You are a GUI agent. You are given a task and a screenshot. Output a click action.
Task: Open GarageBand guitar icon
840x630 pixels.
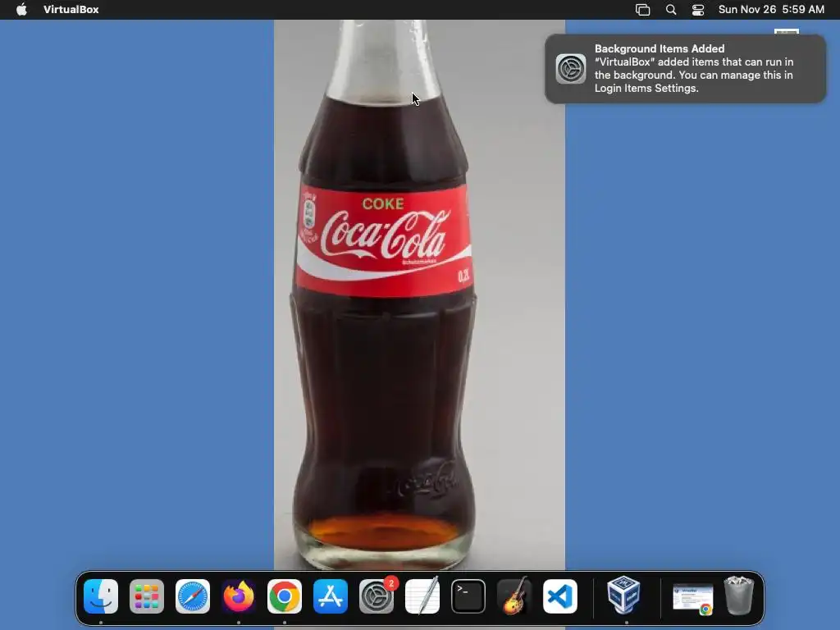[514, 596]
